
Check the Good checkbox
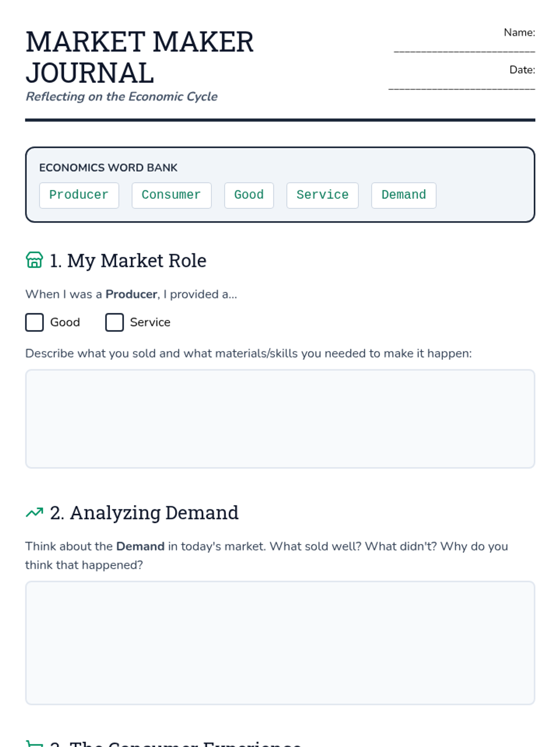(x=35, y=323)
